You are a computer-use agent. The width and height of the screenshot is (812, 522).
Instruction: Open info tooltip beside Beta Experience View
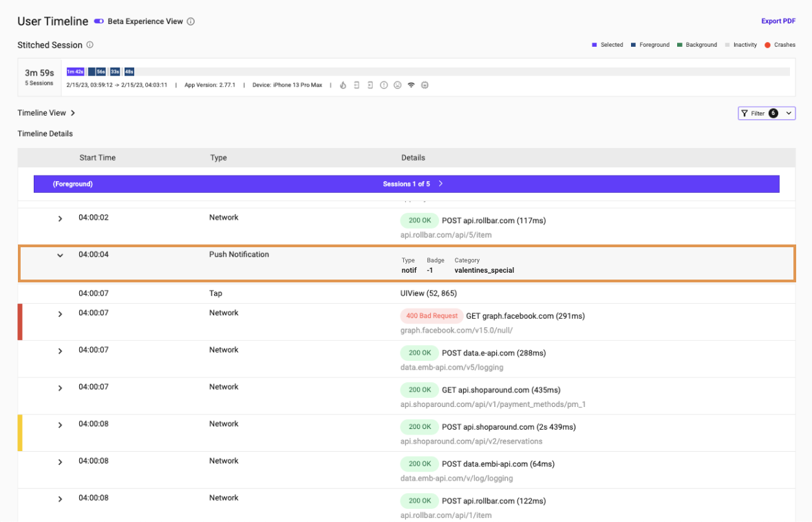191,21
